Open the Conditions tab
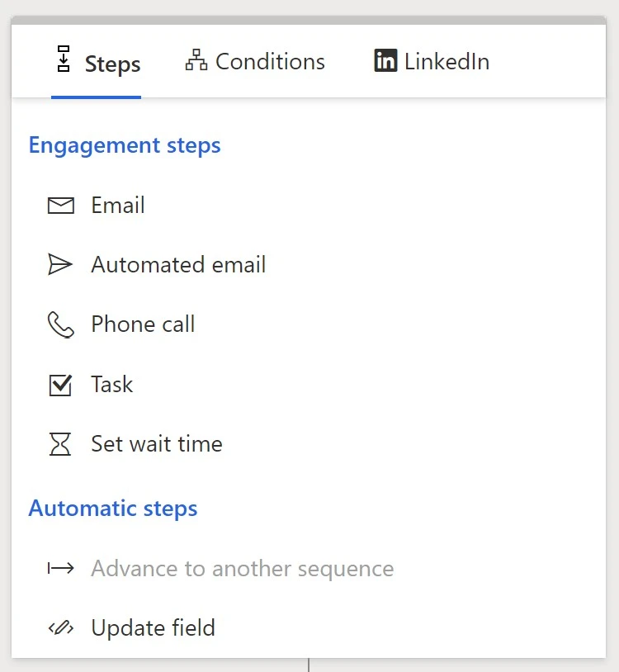This screenshot has height=672, width=619. (x=270, y=62)
